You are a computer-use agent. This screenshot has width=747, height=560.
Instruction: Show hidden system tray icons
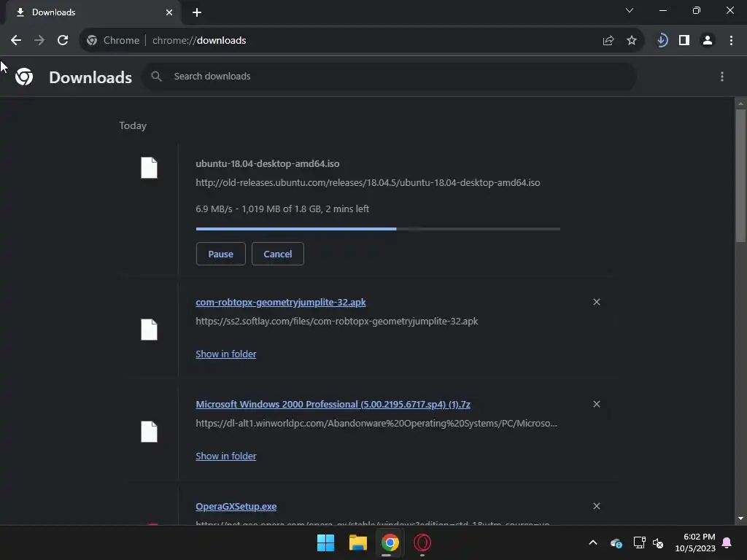[592, 542]
